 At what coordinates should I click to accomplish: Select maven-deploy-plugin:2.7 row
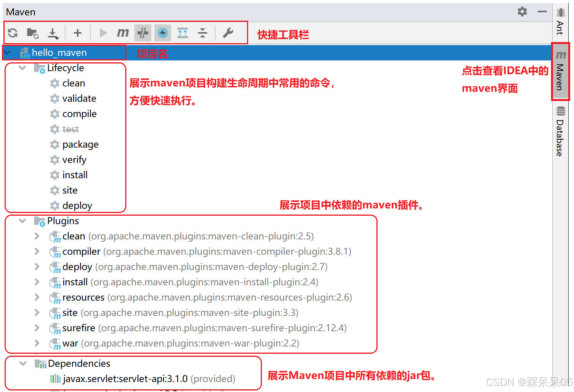[x=195, y=267]
